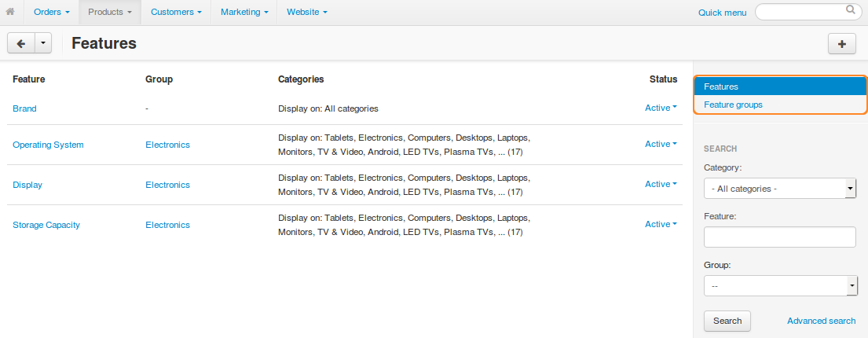Open the Brand feature
The width and height of the screenshot is (868, 338).
tap(24, 108)
